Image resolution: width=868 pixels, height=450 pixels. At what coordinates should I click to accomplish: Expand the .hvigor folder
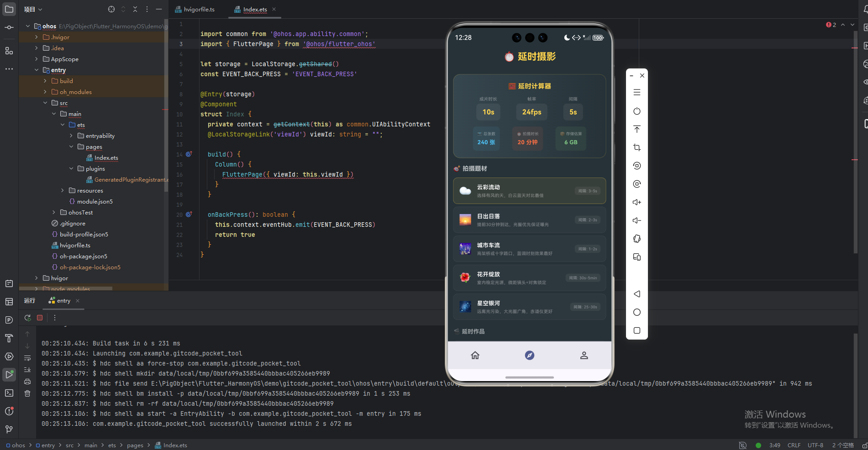click(x=37, y=37)
